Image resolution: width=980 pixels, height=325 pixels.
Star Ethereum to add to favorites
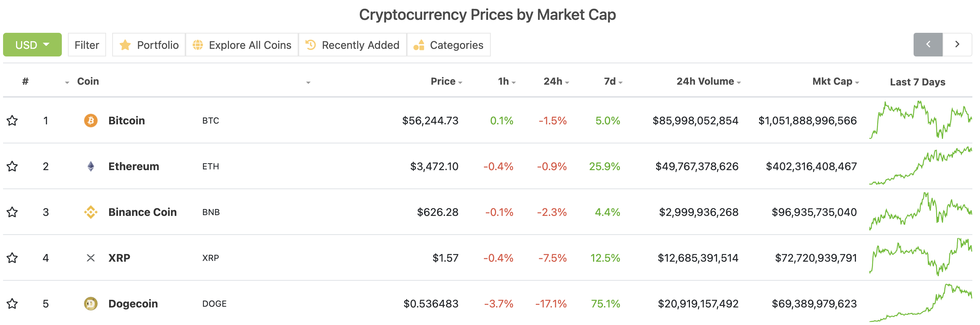[12, 166]
